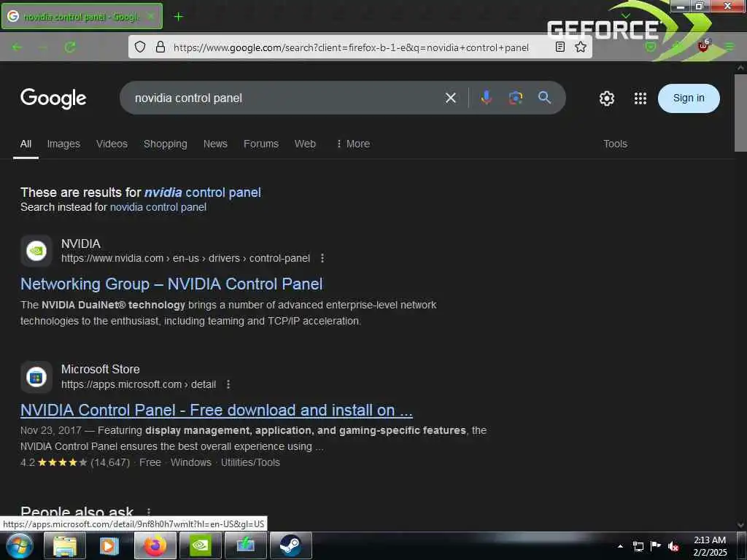Screen dimensions: 747x560
Task: Open the NVIDIA Control Panel Microsoft Store link
Action: (216, 410)
